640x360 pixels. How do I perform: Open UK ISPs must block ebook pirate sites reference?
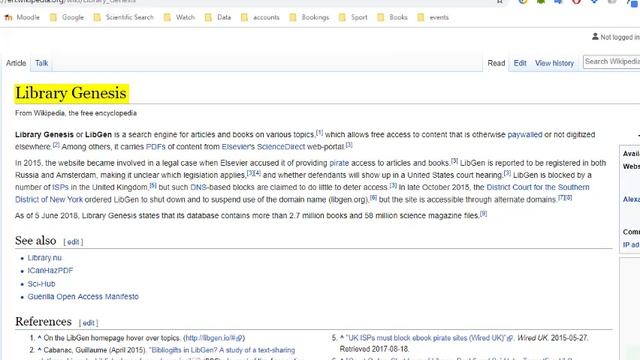point(429,338)
